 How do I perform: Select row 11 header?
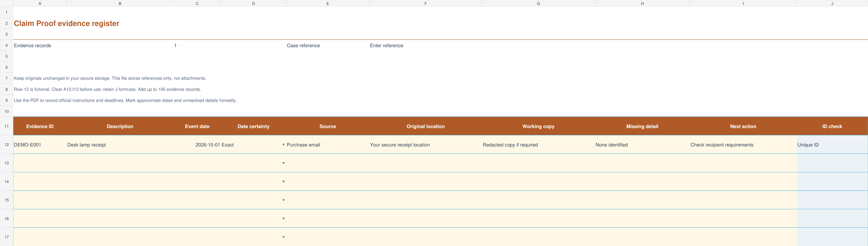(x=6, y=126)
